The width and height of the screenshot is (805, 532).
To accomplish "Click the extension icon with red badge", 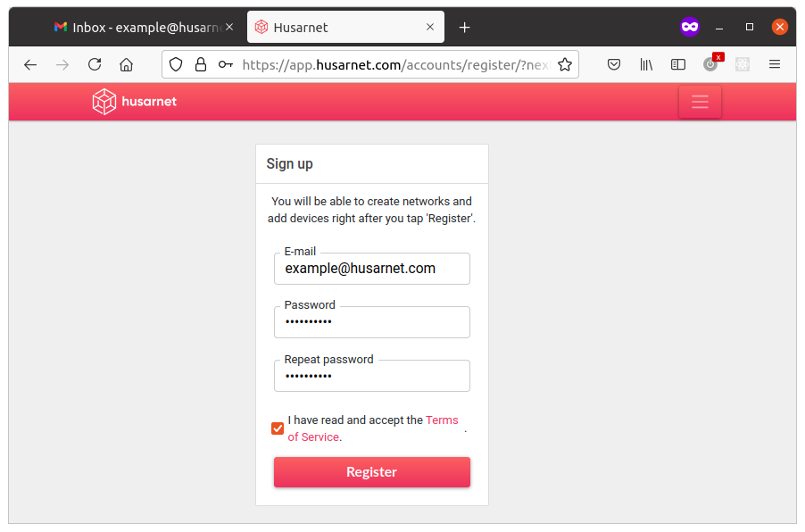I will pyautogui.click(x=710, y=64).
